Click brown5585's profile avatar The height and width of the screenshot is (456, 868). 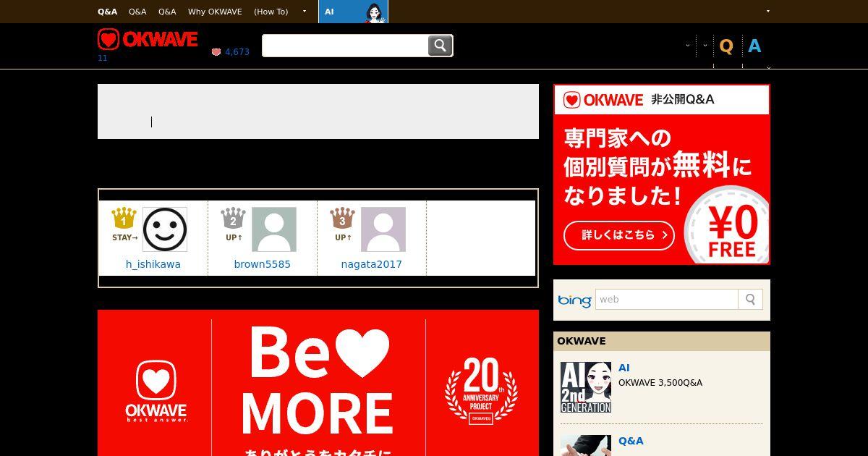coord(274,229)
